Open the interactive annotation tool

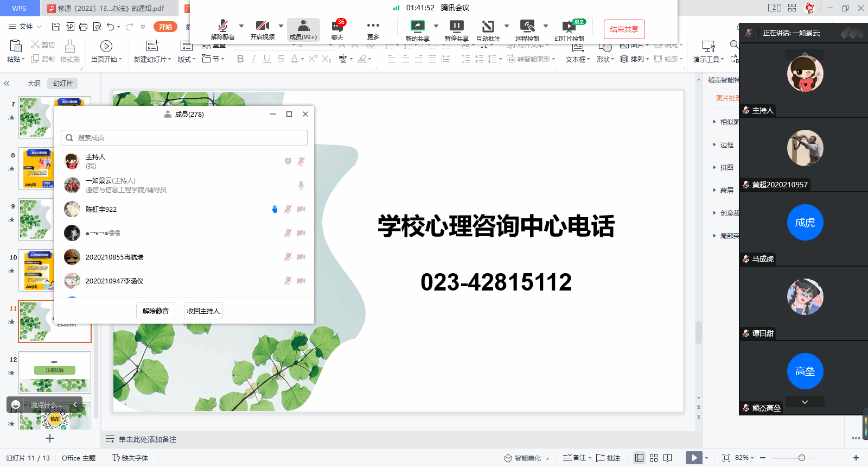coord(488,26)
